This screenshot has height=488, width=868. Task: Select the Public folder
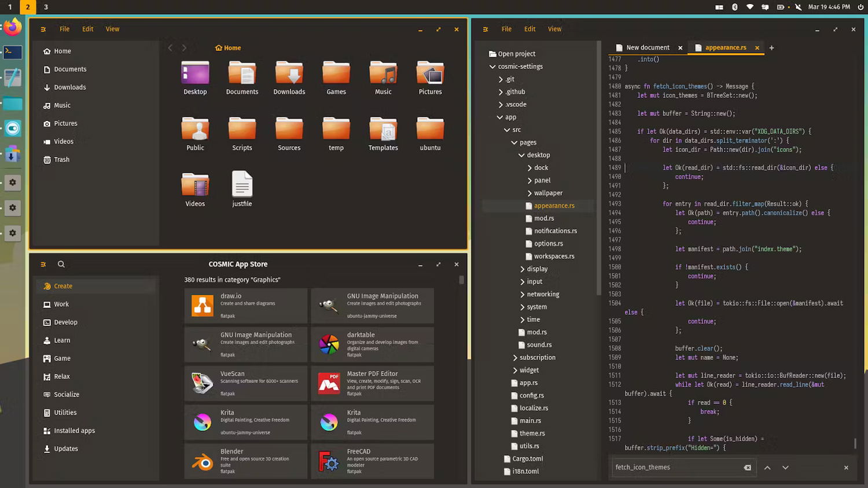(x=195, y=134)
